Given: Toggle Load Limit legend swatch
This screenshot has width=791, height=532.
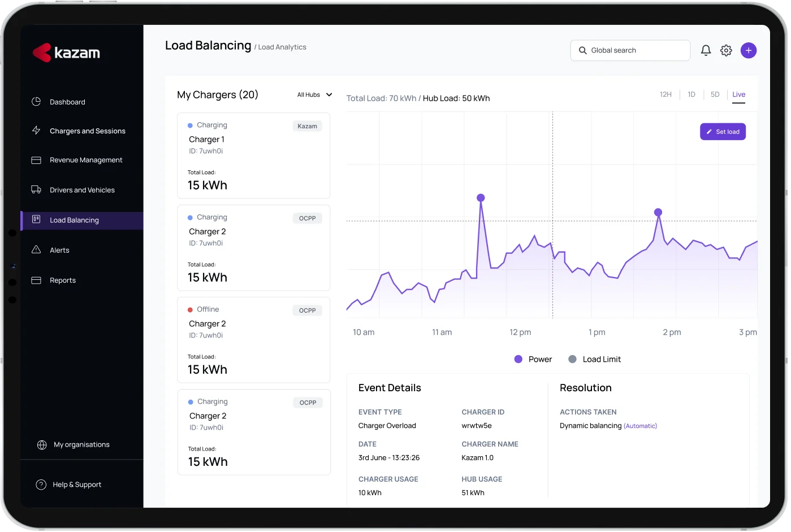Looking at the screenshot, I should click(572, 359).
